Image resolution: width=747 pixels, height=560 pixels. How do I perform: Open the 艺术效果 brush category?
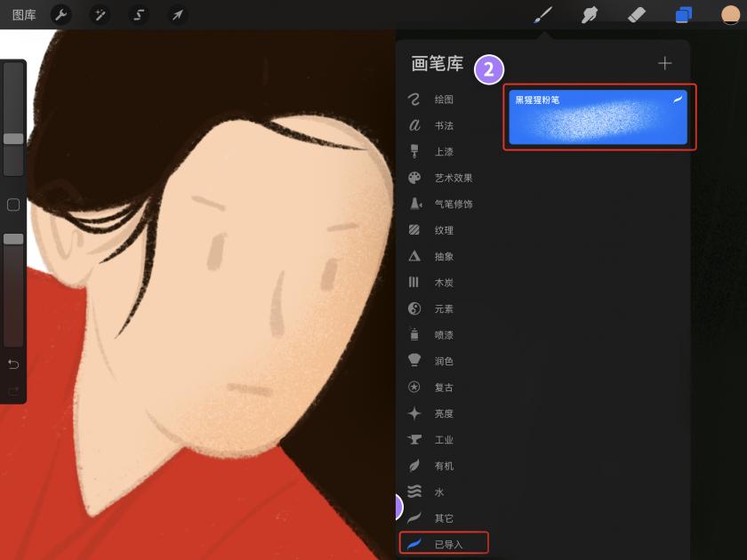click(x=453, y=178)
